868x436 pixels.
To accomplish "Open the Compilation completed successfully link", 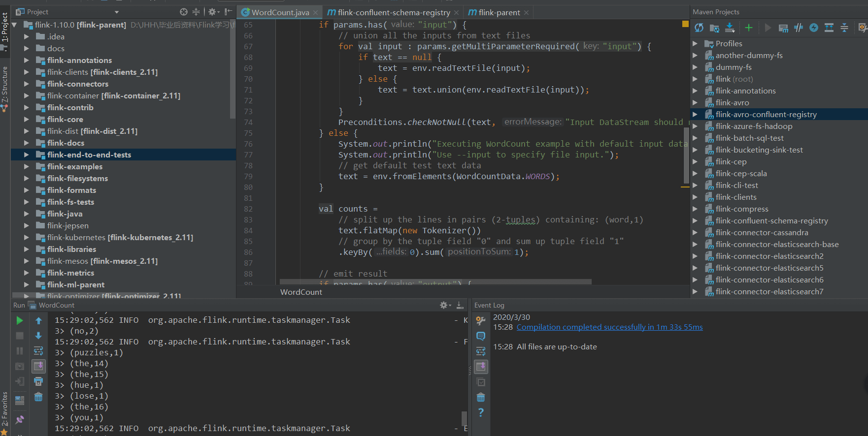I will tap(609, 327).
